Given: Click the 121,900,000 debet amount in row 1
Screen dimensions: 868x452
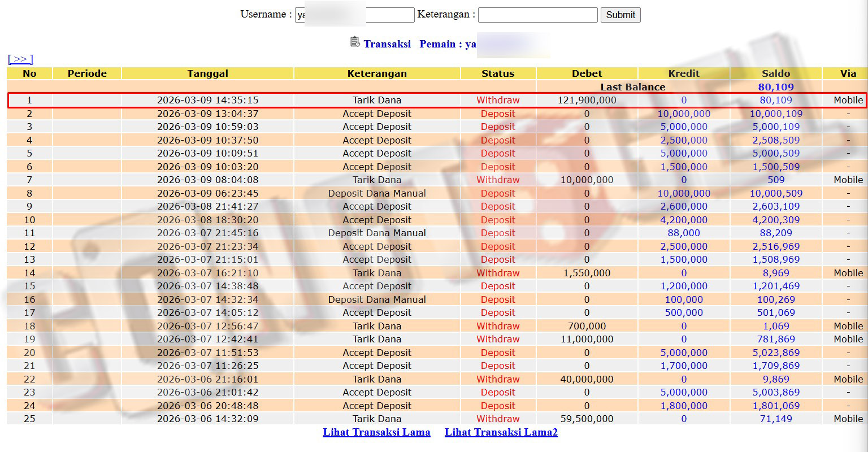Looking at the screenshot, I should tap(587, 101).
